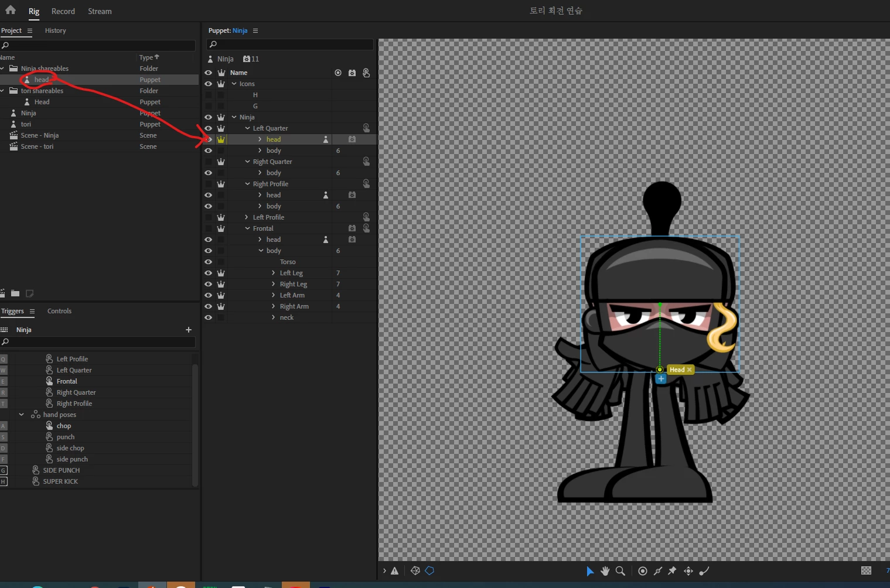The height and width of the screenshot is (588, 890).
Task: Toggle the show mesh icon
Action: 415,570
